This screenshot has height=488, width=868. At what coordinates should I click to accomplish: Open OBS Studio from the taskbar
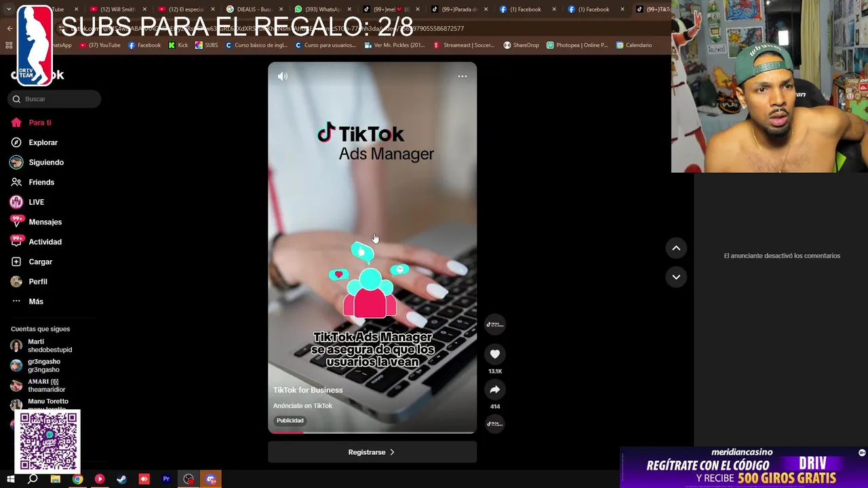coord(189,479)
